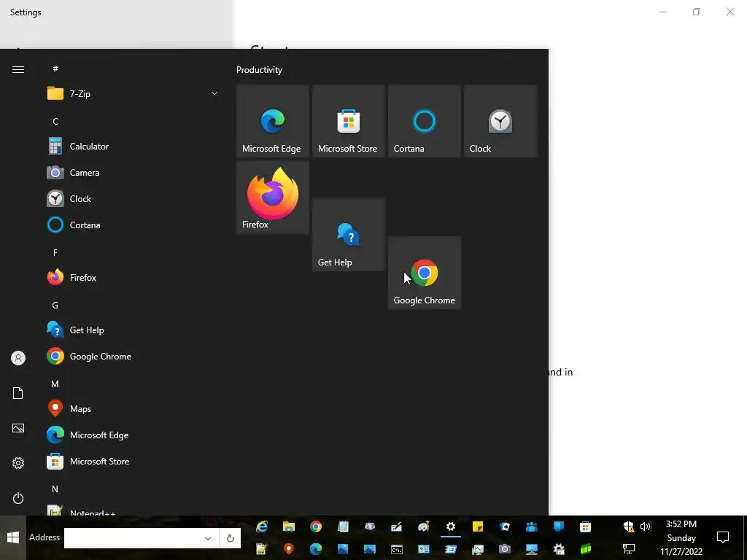
Task: Click the Address toolbar refresh button
Action: (x=230, y=538)
